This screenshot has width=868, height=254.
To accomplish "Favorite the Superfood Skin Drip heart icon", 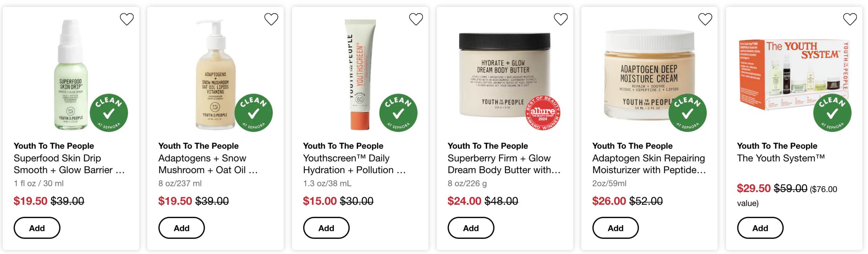I will tap(127, 19).
